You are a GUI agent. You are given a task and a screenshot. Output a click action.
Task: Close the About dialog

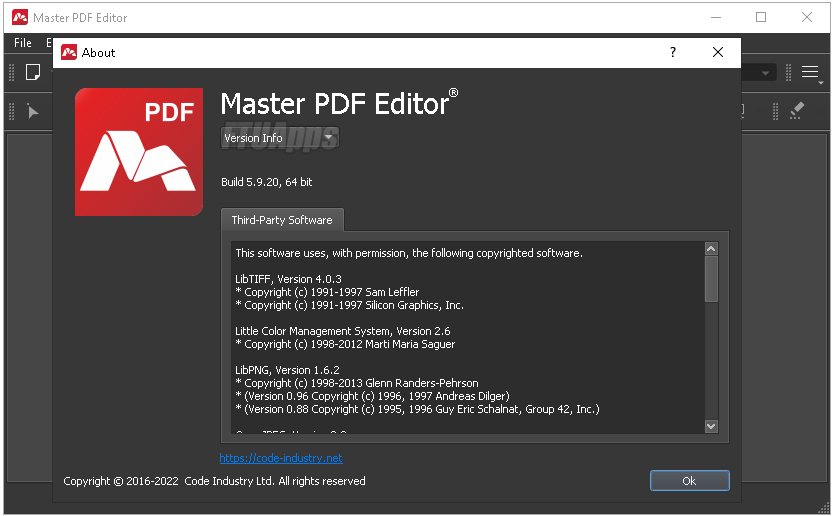(717, 52)
